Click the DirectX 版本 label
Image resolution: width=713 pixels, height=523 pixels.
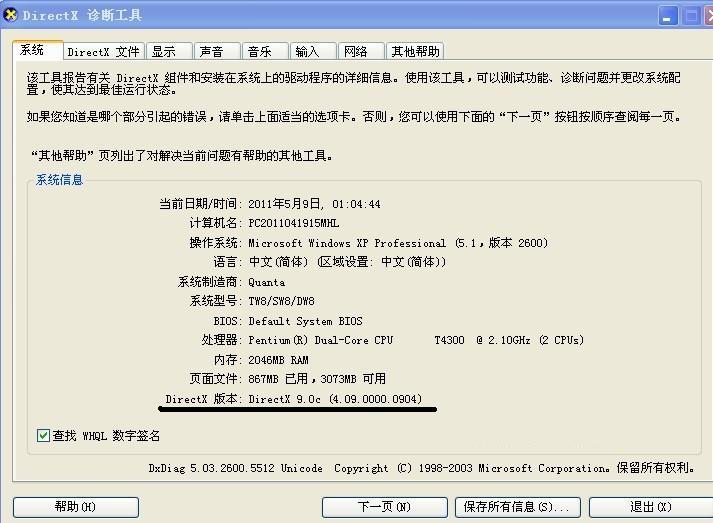click(x=204, y=399)
